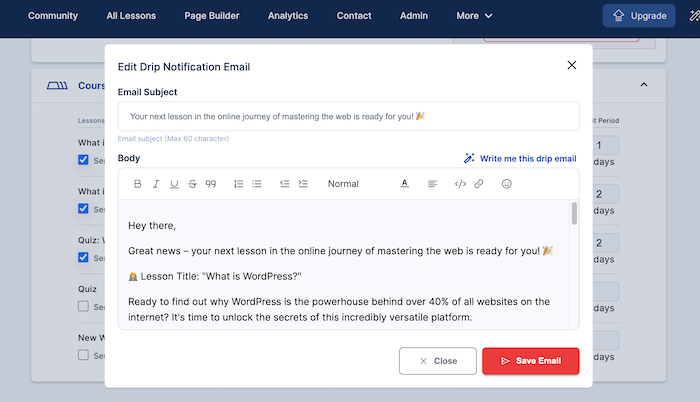
Task: Uncheck the Quiz: lesson send checkbox
Action: 83,257
